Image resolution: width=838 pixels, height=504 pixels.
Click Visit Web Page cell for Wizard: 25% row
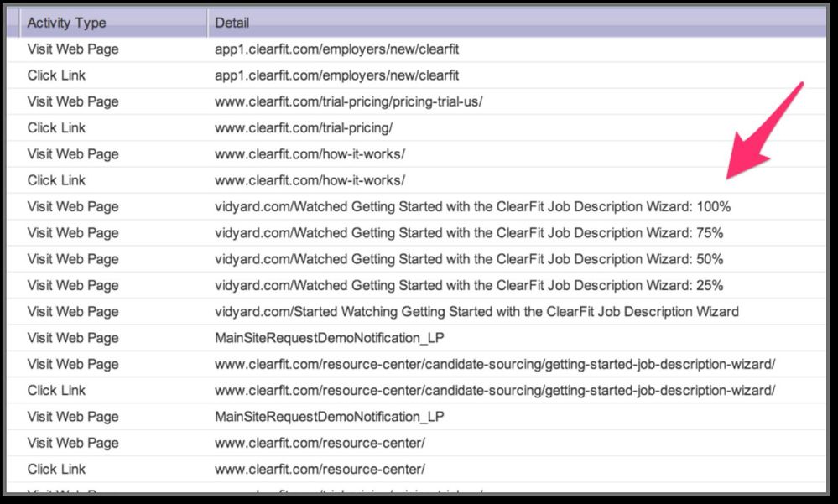point(73,285)
